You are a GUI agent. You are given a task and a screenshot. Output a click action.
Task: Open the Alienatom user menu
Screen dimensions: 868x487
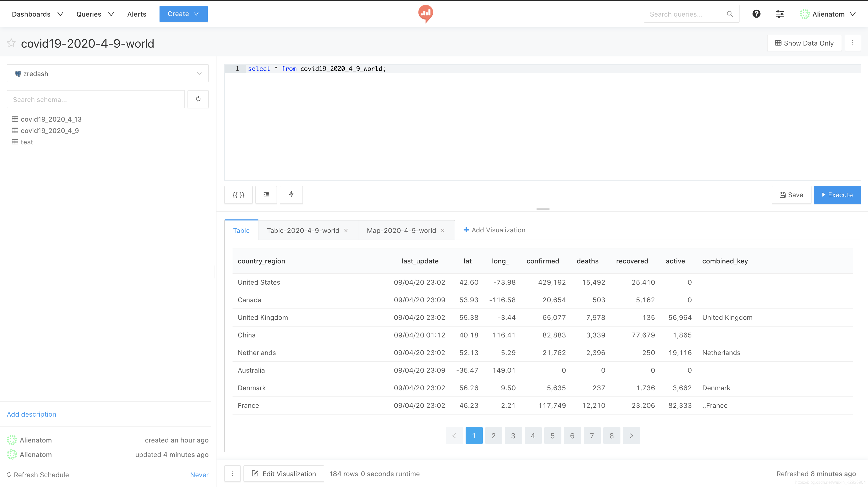[828, 14]
